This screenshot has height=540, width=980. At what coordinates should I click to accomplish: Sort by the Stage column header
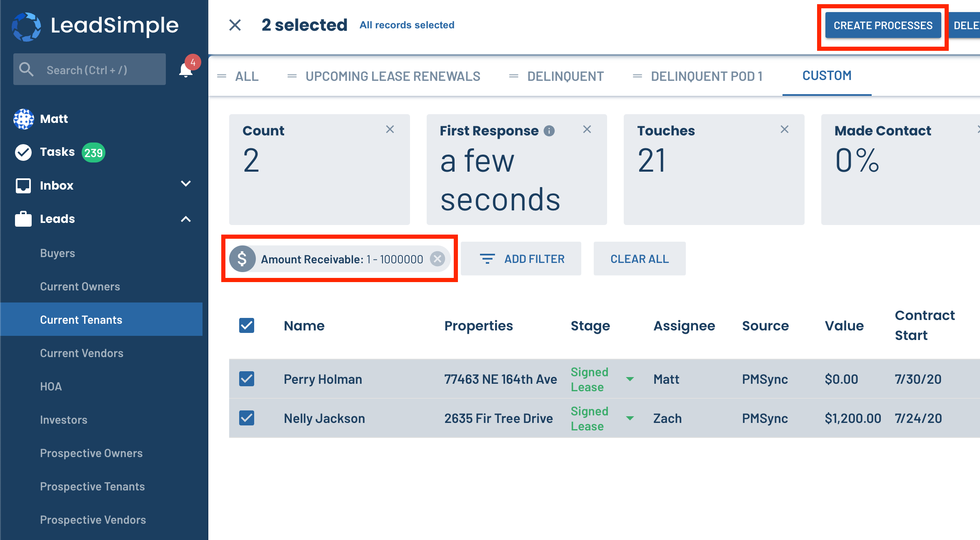pyautogui.click(x=590, y=325)
